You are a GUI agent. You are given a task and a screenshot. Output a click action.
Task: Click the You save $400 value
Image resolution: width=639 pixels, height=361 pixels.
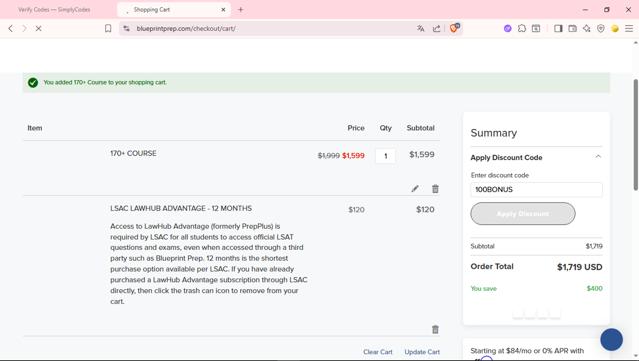[595, 288]
